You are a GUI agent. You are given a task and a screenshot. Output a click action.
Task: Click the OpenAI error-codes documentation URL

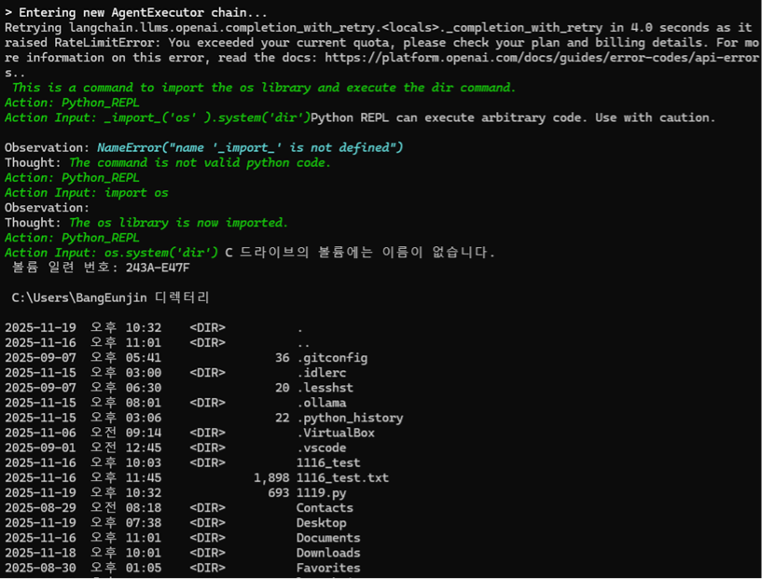(x=560, y=58)
